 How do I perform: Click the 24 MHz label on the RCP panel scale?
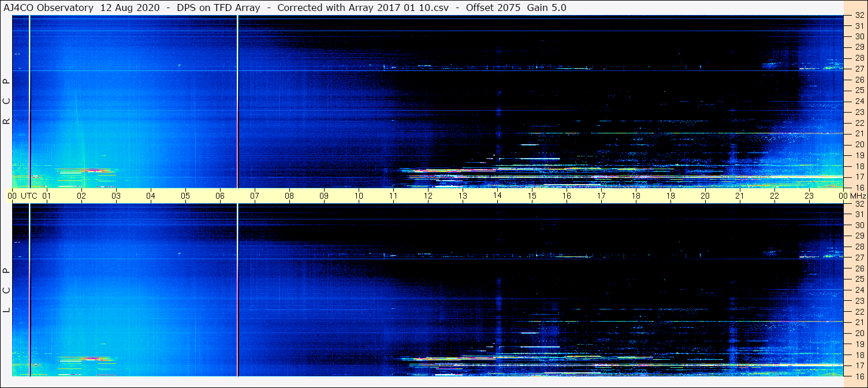click(x=859, y=101)
